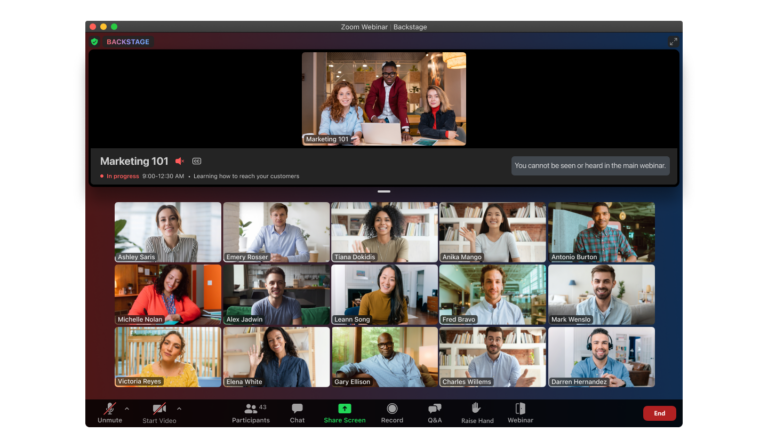Image resolution: width=768 pixels, height=448 pixels.
Task: Click the 'In progress' status text
Action: coord(122,176)
